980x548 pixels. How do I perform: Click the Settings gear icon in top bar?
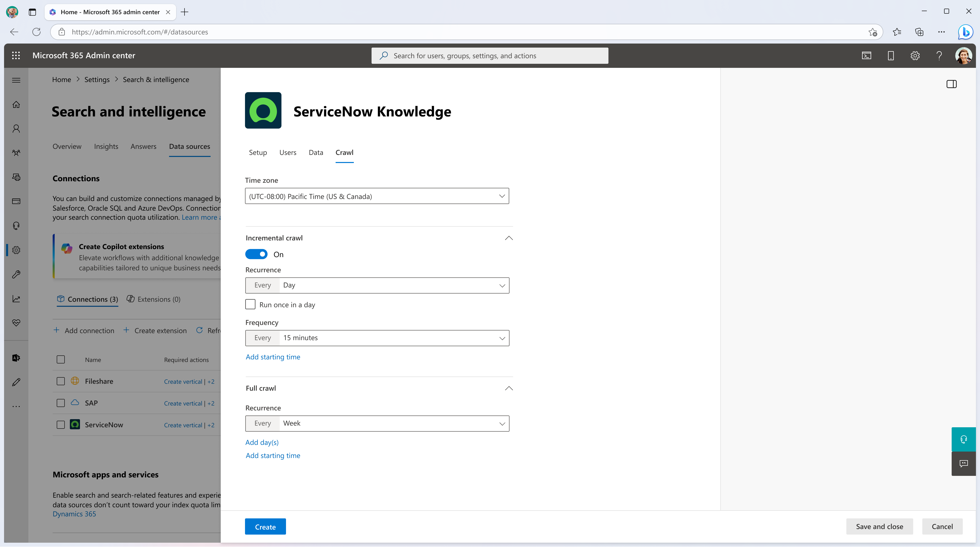pyautogui.click(x=915, y=55)
